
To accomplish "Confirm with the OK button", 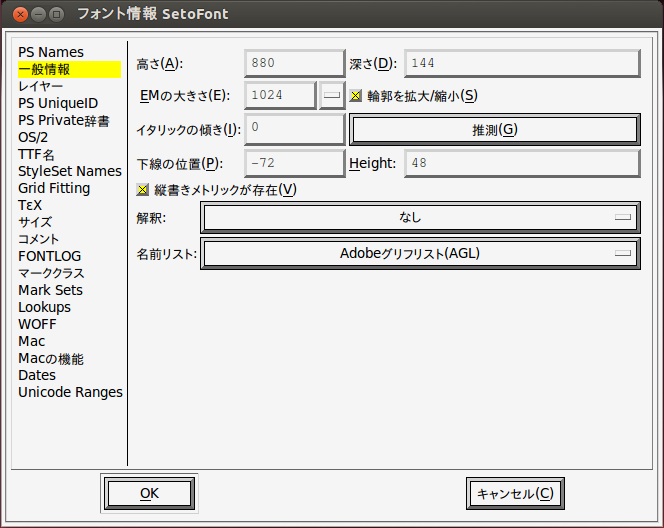I will [149, 493].
